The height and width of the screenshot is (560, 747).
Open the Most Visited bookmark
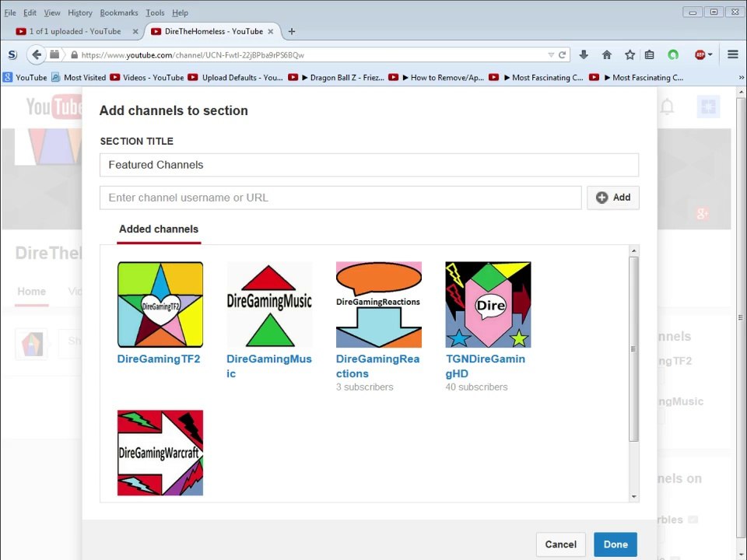[79, 77]
